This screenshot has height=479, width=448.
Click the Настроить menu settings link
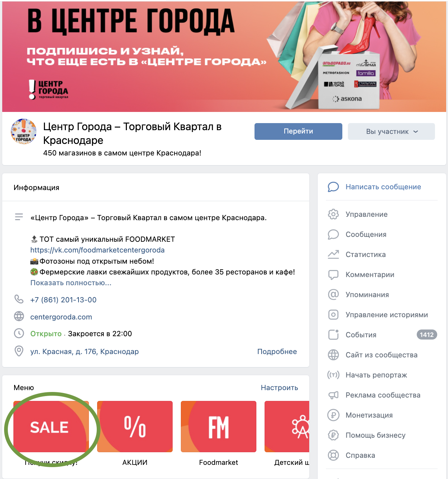point(279,388)
